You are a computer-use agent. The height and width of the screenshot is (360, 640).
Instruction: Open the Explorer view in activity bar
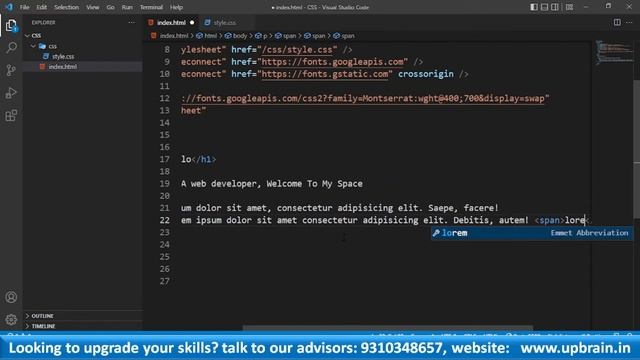(11, 26)
